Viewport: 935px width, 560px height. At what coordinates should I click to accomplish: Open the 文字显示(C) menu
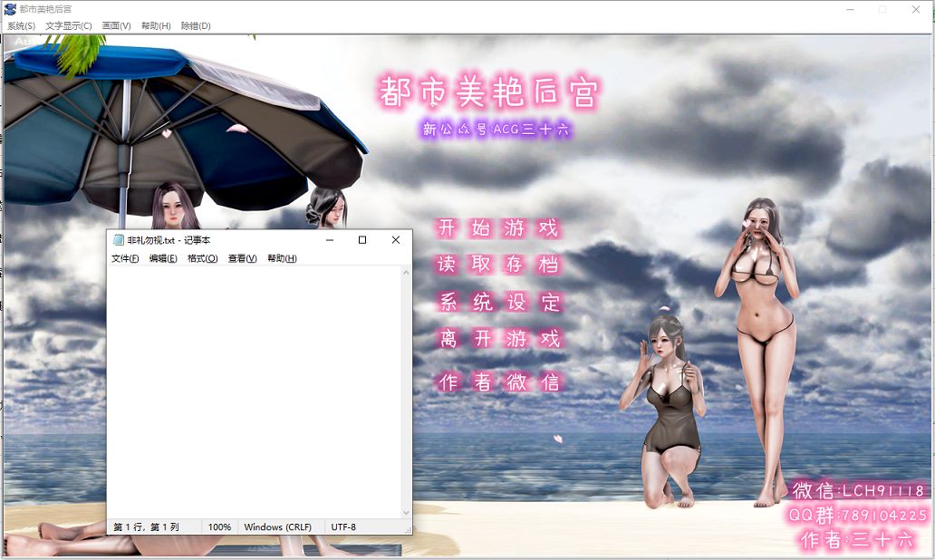66,25
